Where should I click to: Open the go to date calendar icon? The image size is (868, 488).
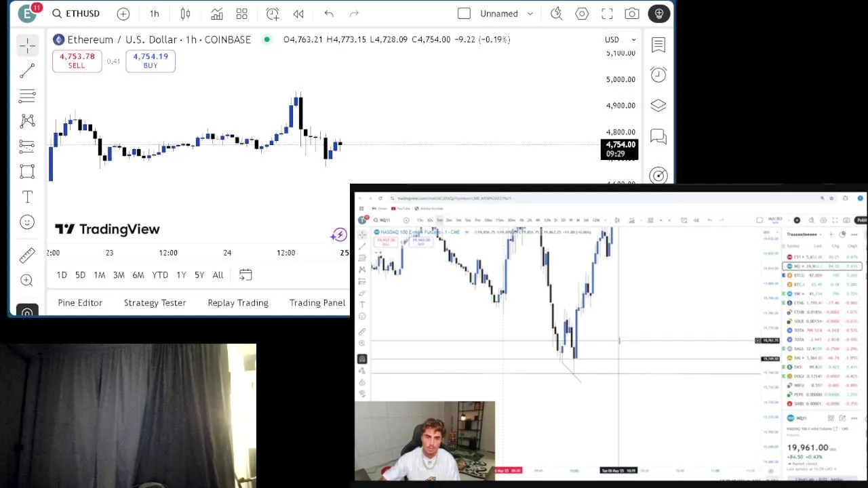coord(245,274)
